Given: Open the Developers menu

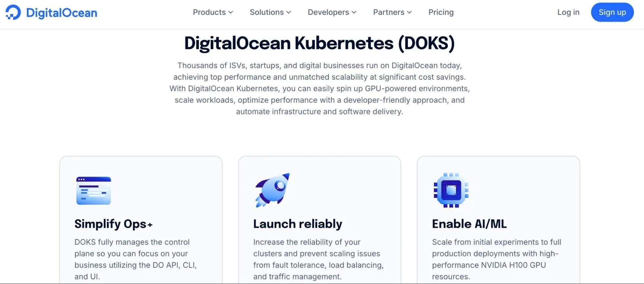Looking at the screenshot, I should (332, 12).
